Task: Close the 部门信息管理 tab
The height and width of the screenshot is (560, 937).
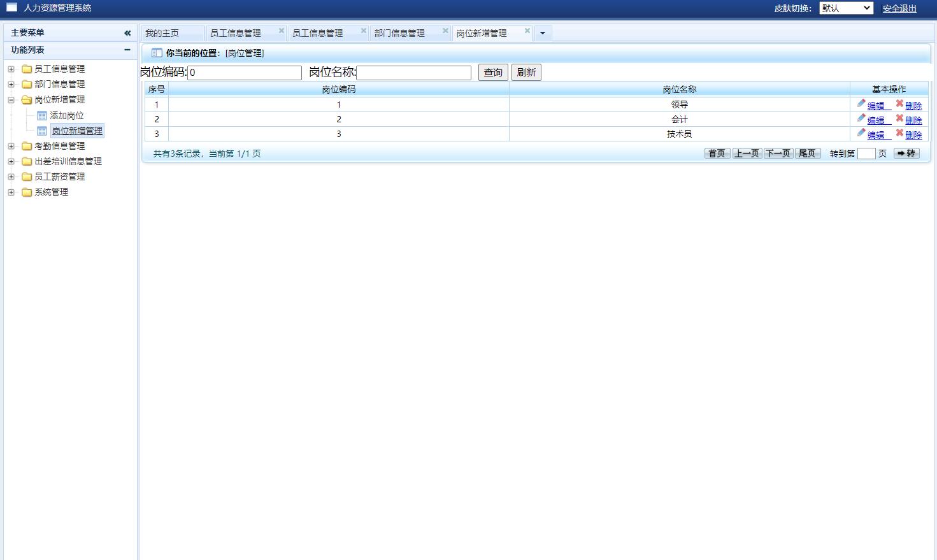Action: [445, 31]
